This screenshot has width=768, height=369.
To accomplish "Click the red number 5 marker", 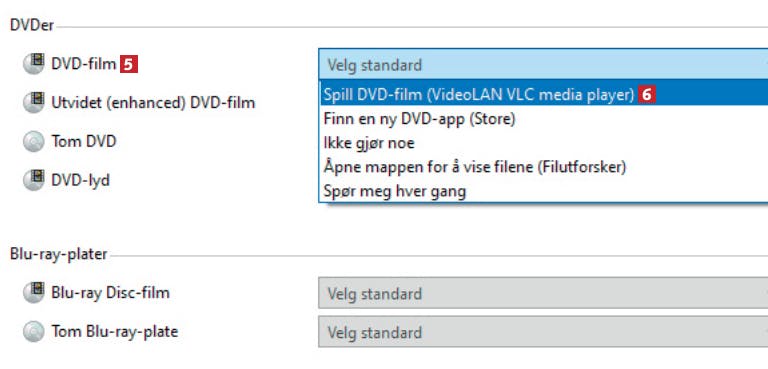I will [x=129, y=64].
